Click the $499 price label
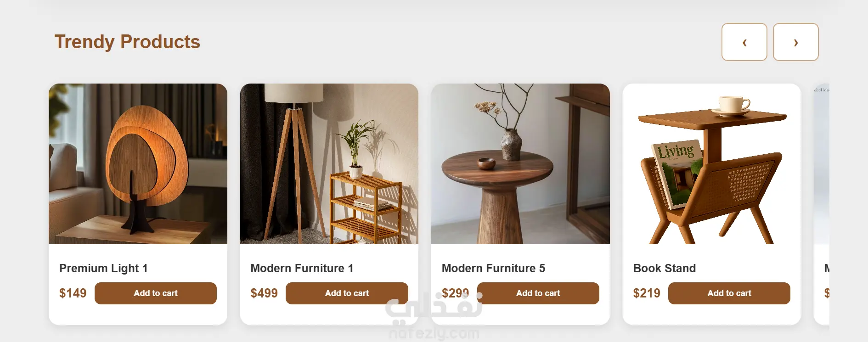The image size is (868, 342). click(x=264, y=293)
